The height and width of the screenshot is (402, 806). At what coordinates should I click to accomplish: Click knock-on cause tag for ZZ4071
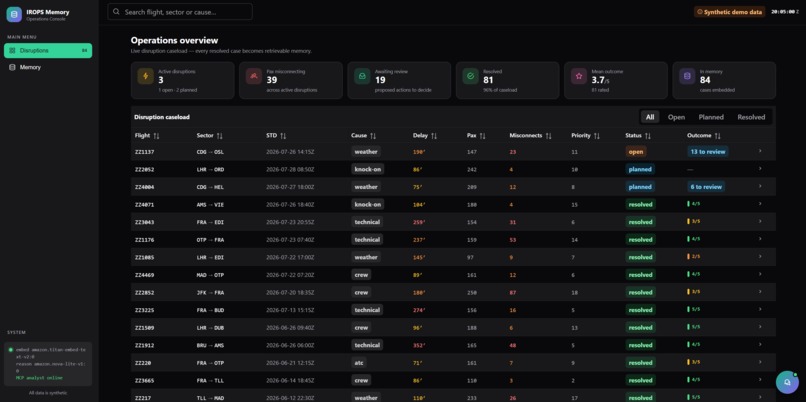point(368,204)
